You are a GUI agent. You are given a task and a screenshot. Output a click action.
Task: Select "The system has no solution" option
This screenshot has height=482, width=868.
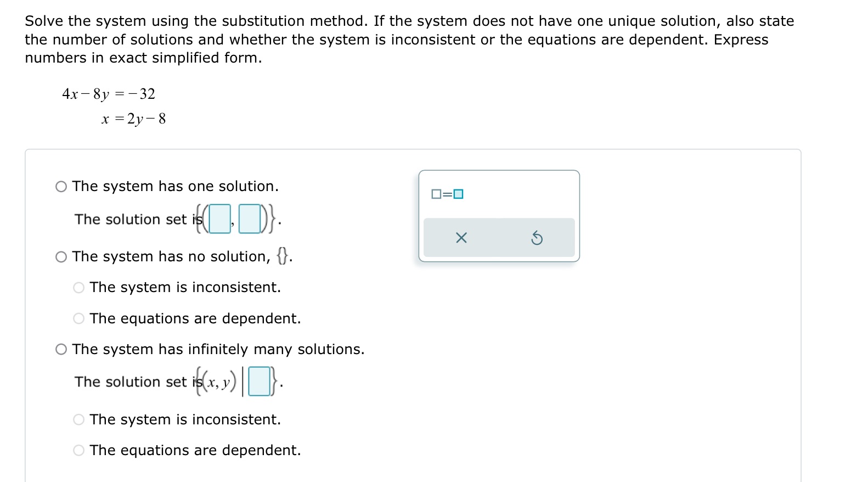[61, 256]
